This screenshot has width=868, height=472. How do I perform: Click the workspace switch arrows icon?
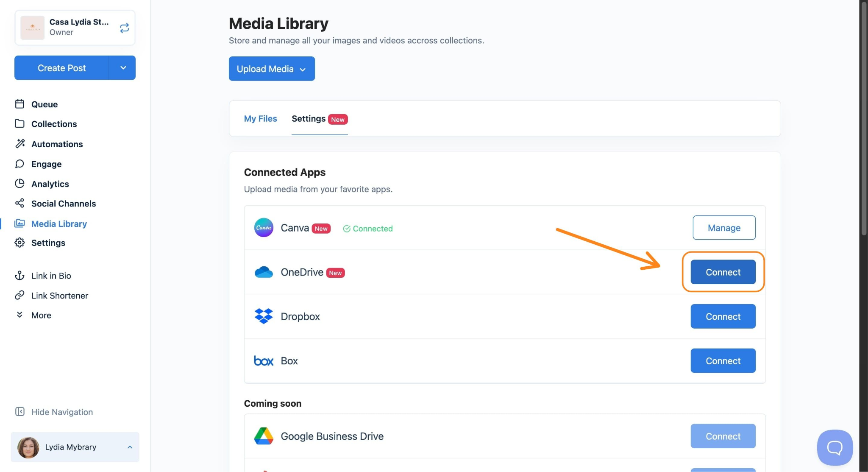[124, 28]
